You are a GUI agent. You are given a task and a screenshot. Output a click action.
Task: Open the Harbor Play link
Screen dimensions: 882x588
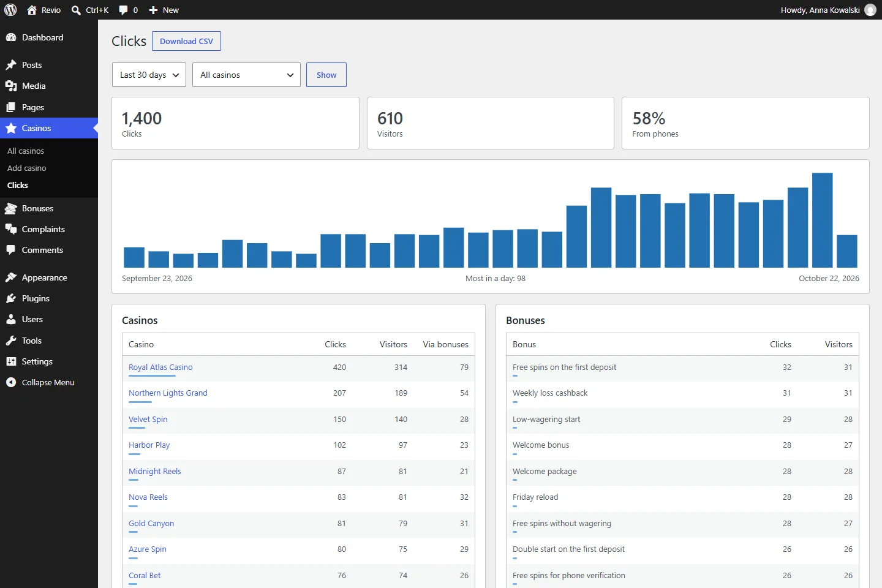tap(149, 445)
